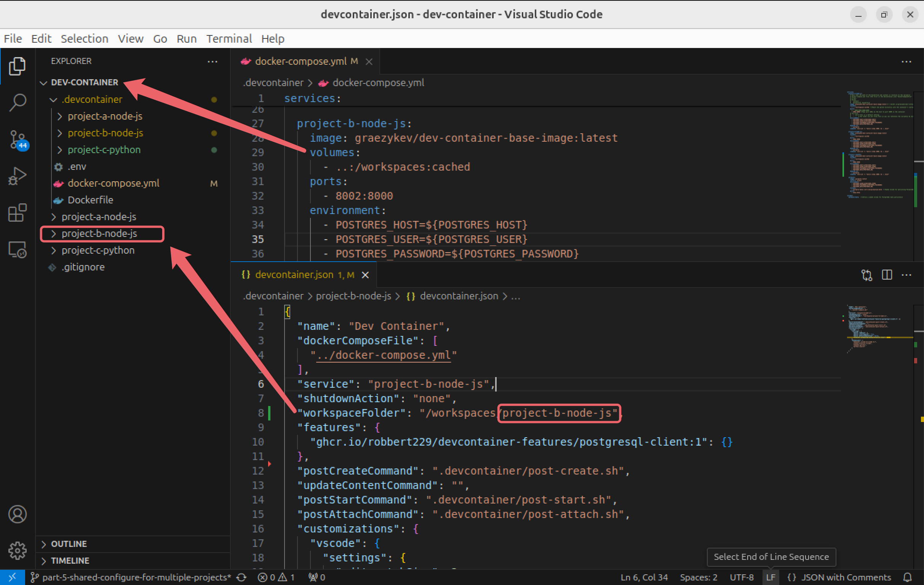Open the Extensions view
Viewport: 924px width, 585px height.
tap(17, 212)
